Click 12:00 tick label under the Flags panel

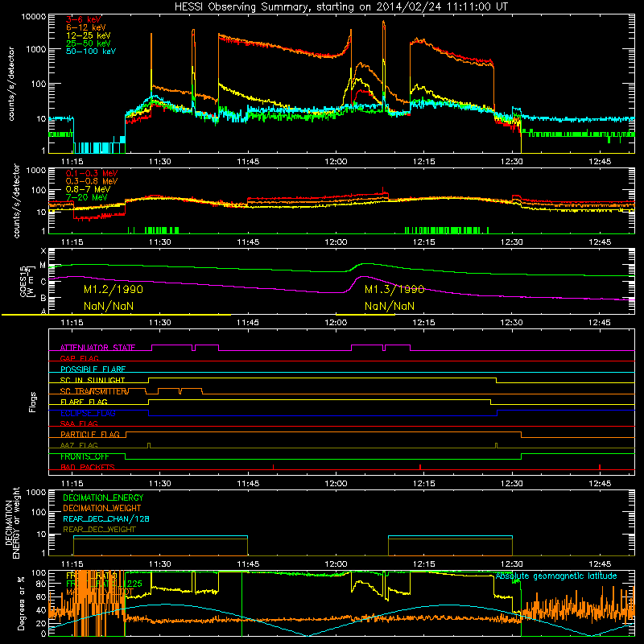(336, 484)
